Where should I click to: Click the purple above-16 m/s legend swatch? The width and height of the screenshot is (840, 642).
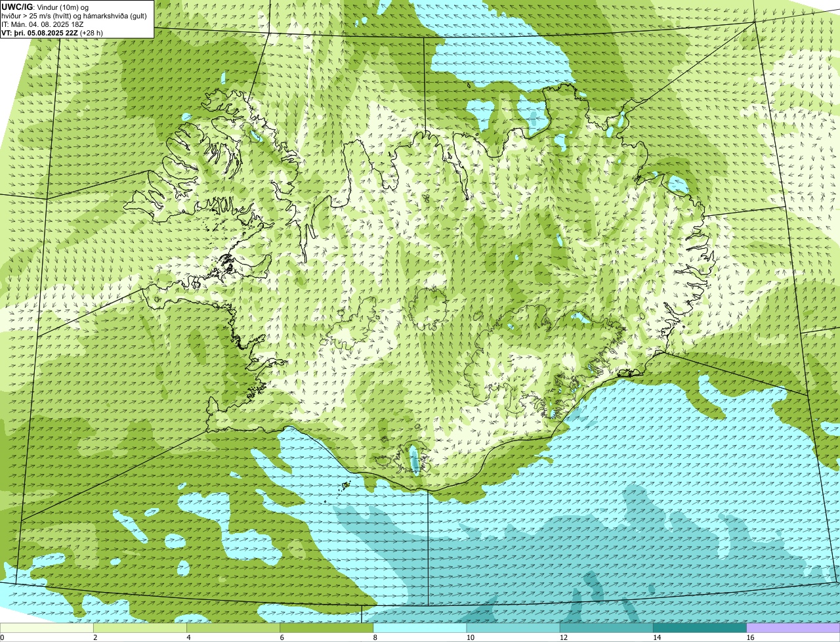pos(793,628)
